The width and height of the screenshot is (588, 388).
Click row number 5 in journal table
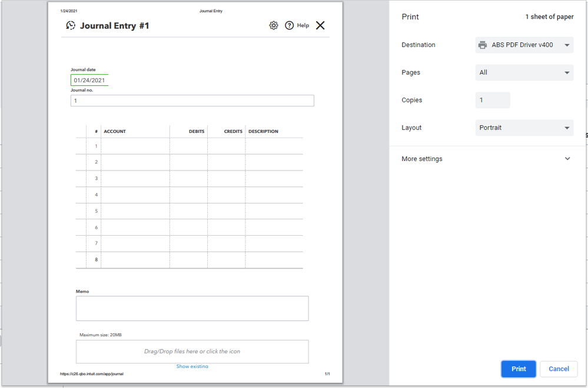click(x=97, y=211)
